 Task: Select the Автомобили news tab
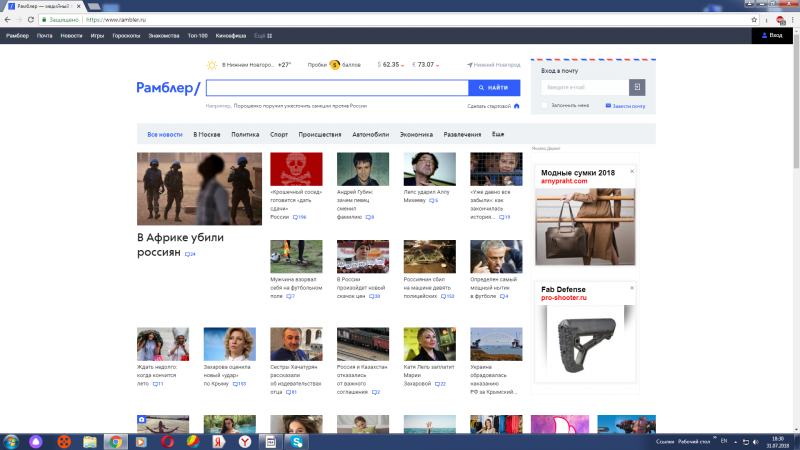[x=370, y=135]
